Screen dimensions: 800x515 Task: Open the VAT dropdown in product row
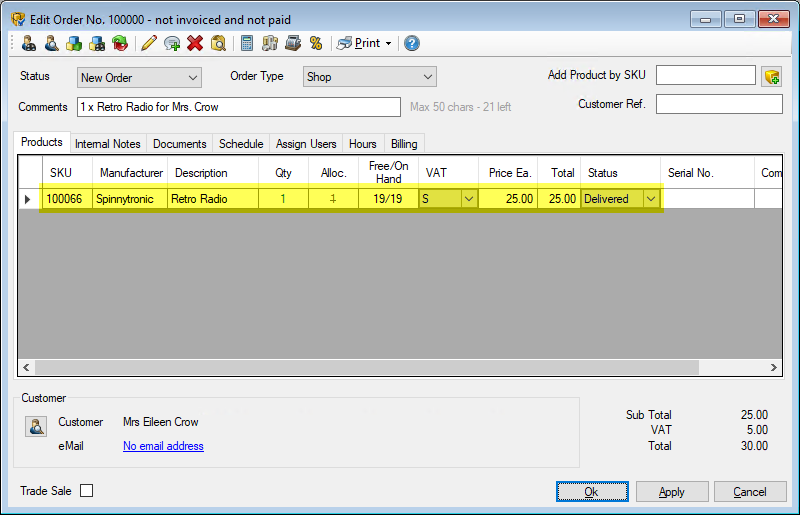point(468,199)
